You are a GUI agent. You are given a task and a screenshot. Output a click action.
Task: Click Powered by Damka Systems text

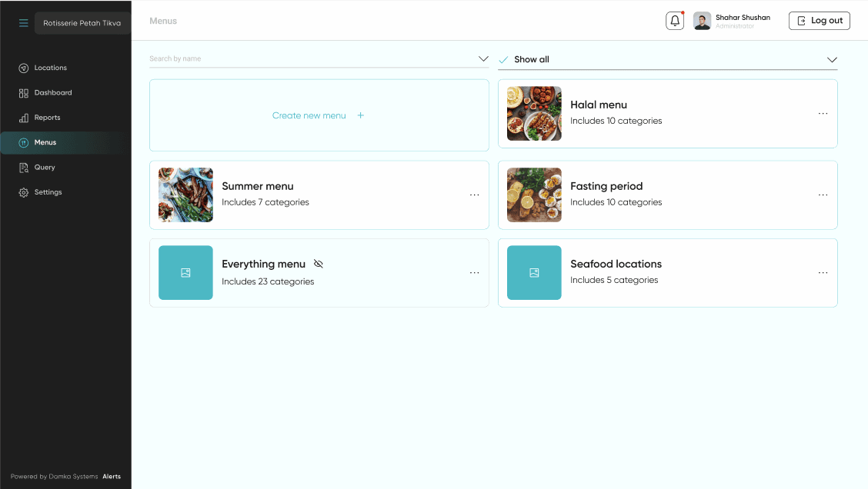coord(54,476)
